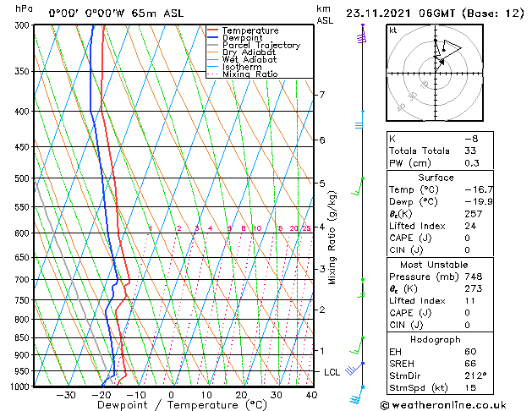Select the 'Dewpoint' legend label
This screenshot has width=532, height=411.
(242, 38)
